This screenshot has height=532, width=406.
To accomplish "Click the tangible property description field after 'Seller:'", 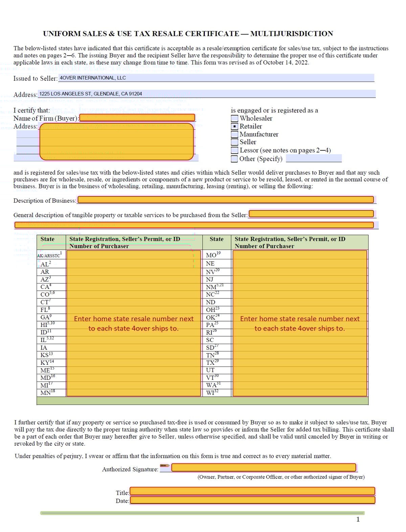I will [311, 214].
